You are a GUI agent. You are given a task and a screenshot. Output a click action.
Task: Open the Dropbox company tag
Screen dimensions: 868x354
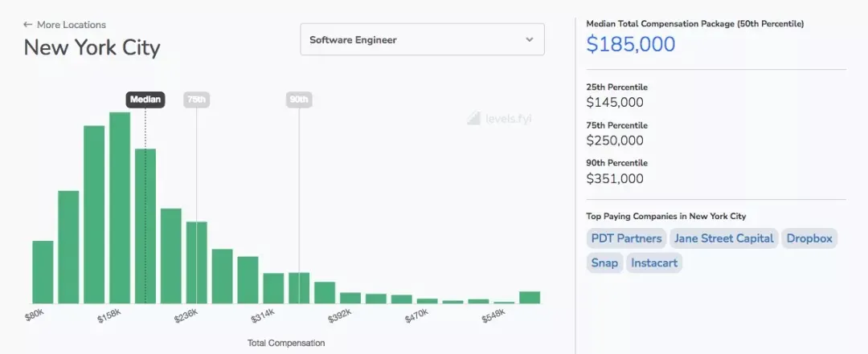809,238
